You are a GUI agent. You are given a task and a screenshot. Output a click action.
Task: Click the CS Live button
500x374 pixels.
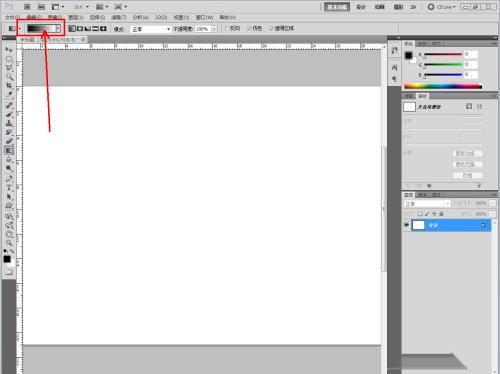(442, 7)
